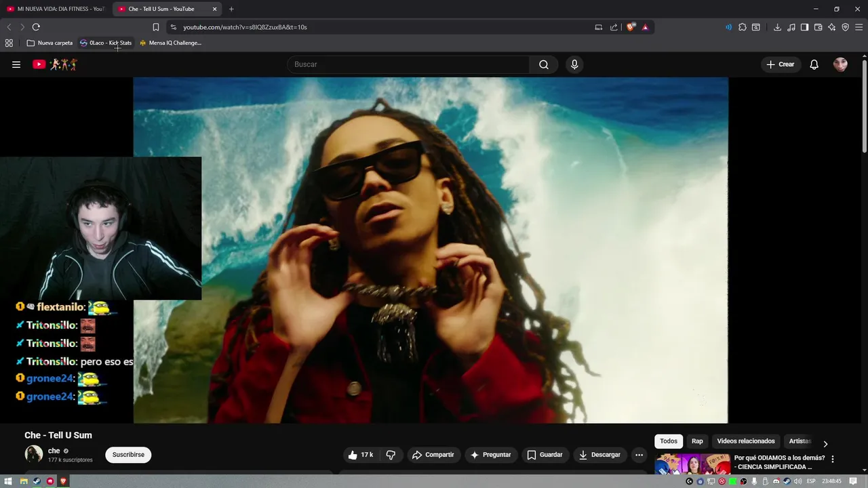868x488 pixels.
Task: Go to the YouTube home logo
Action: tap(55, 64)
